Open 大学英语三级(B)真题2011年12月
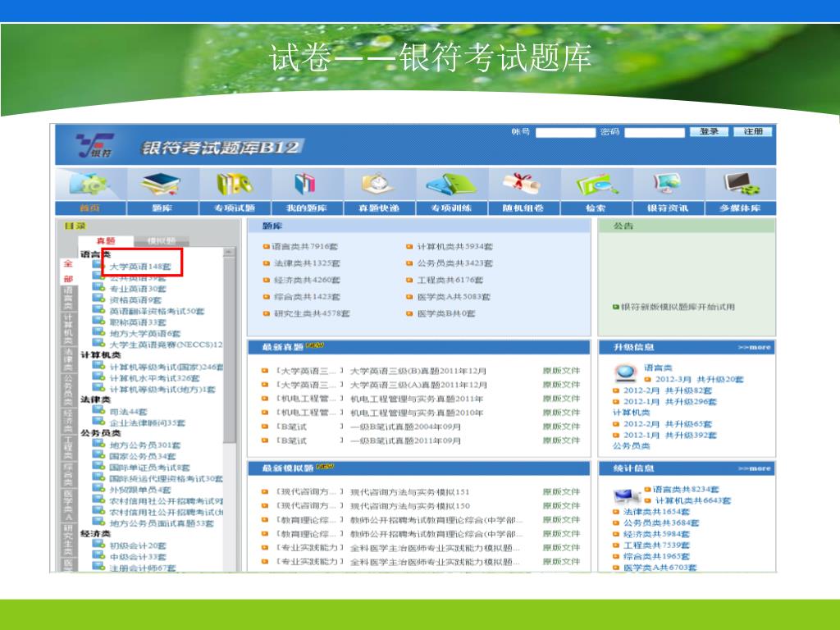The height and width of the screenshot is (630, 840). [x=418, y=371]
